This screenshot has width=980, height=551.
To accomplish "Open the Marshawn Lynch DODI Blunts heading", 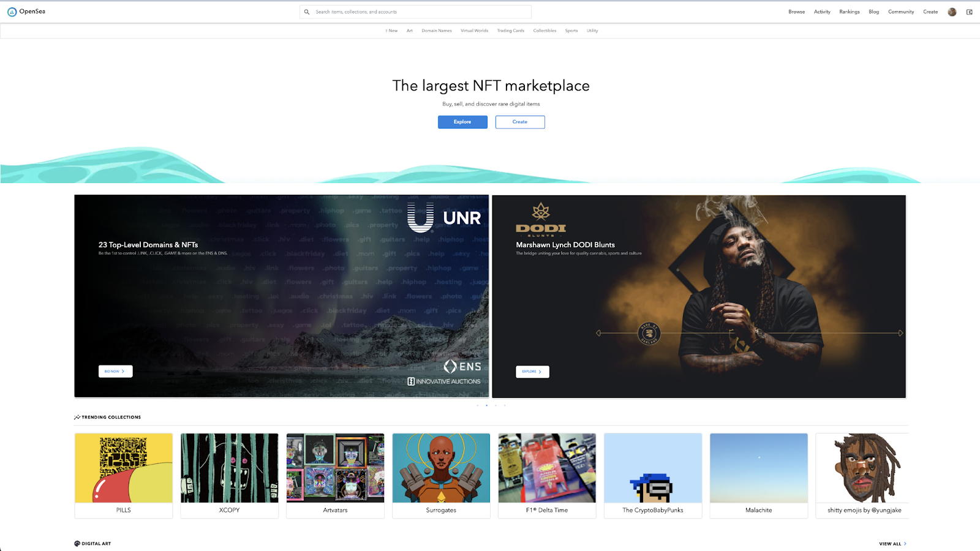I will tap(565, 245).
